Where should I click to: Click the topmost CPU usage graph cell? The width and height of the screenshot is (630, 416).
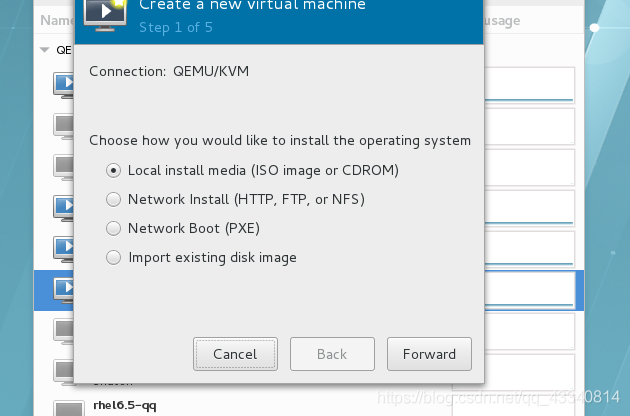(x=530, y=85)
